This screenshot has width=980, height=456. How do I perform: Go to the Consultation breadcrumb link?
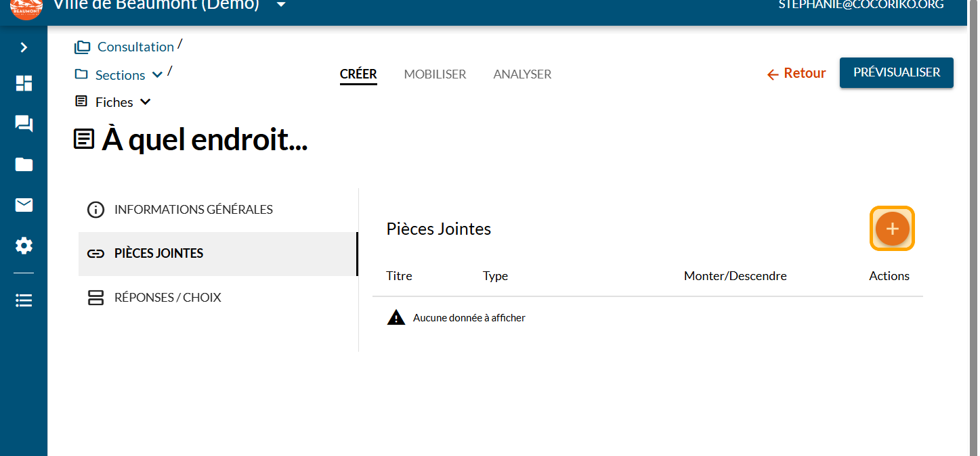point(135,47)
